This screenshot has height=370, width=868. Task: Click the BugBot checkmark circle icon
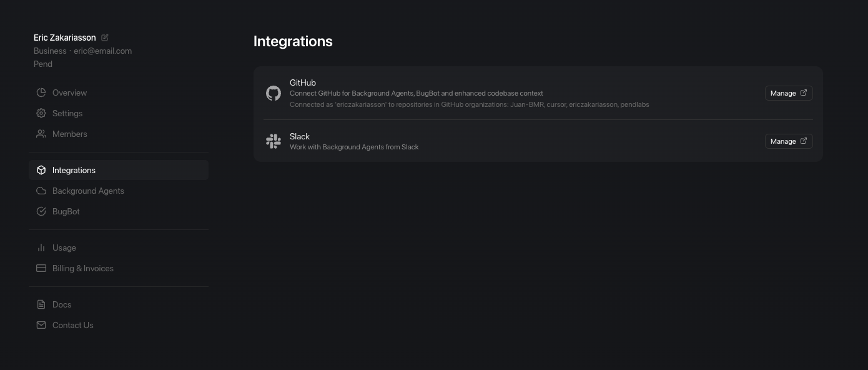pos(41,211)
